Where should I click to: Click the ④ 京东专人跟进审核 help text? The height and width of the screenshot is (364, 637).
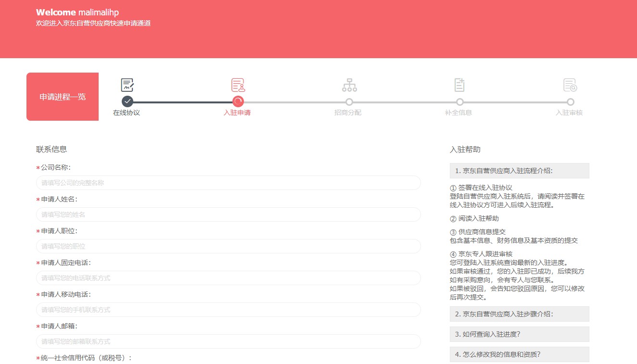[481, 254]
